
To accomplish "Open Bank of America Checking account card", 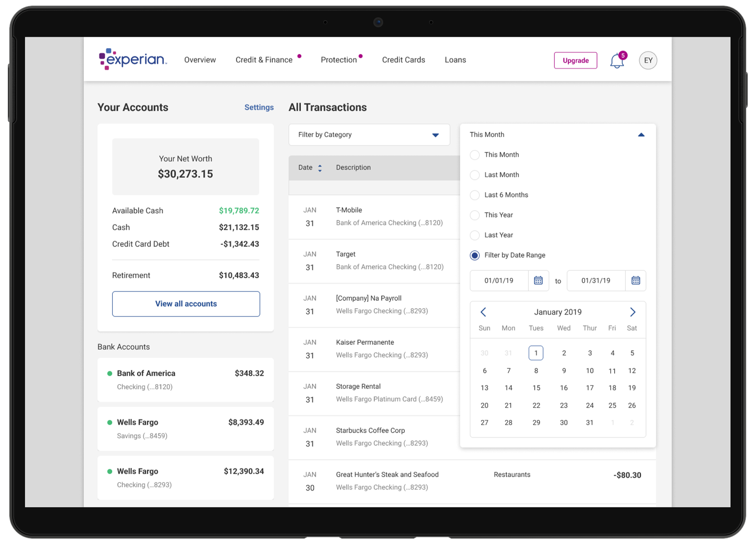I will 185,380.
